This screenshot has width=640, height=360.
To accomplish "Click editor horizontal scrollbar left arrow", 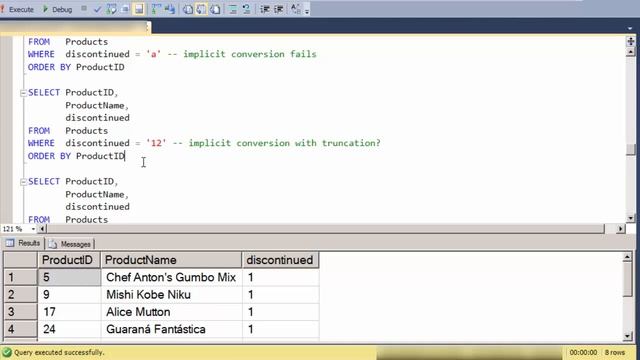I will click(x=42, y=229).
